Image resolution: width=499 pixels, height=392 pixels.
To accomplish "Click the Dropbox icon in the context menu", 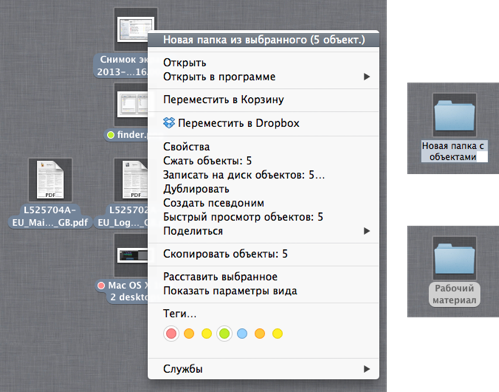I will [169, 123].
